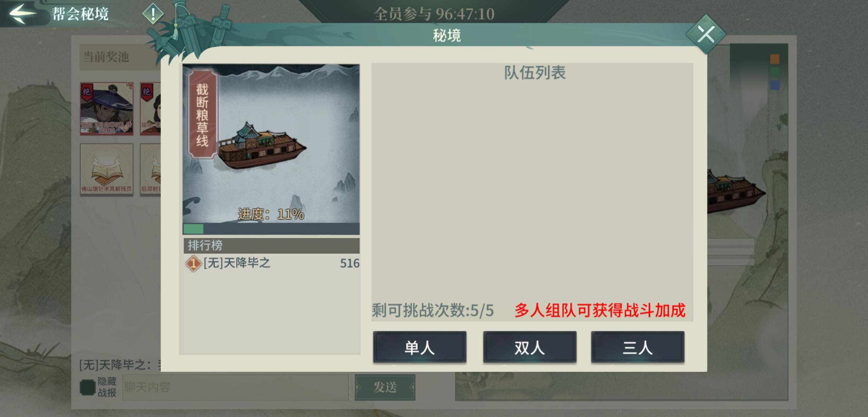
Task: Open the exclamation mark info icon
Action: tap(153, 14)
